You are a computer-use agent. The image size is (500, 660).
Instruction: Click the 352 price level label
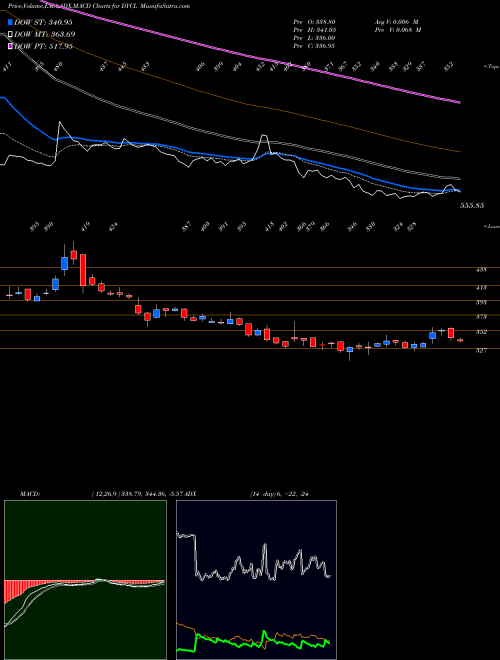pos(481,332)
